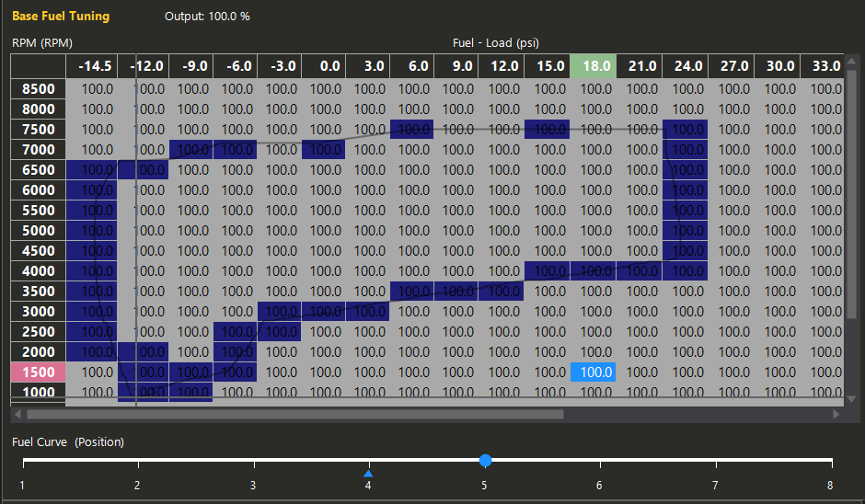Click the -9.0 load column header
The image size is (865, 504).
coord(190,66)
